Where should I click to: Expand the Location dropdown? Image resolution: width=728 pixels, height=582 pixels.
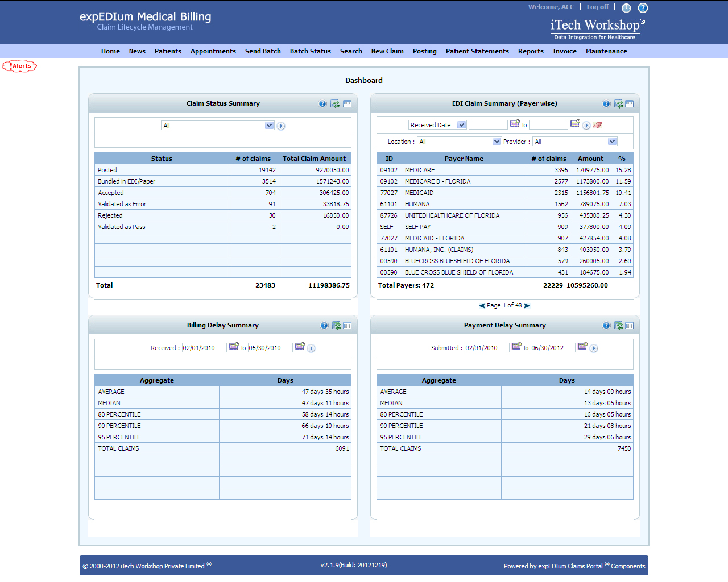point(459,142)
